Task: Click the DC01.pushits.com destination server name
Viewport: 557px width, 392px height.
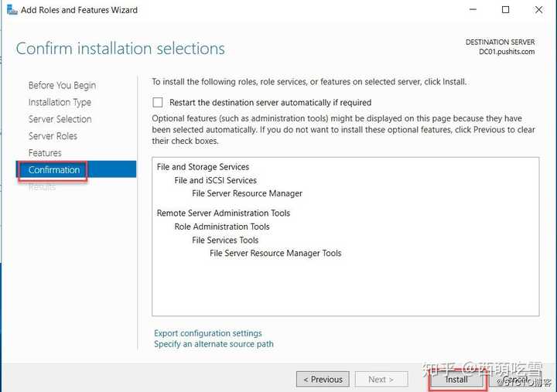Action: (x=507, y=52)
